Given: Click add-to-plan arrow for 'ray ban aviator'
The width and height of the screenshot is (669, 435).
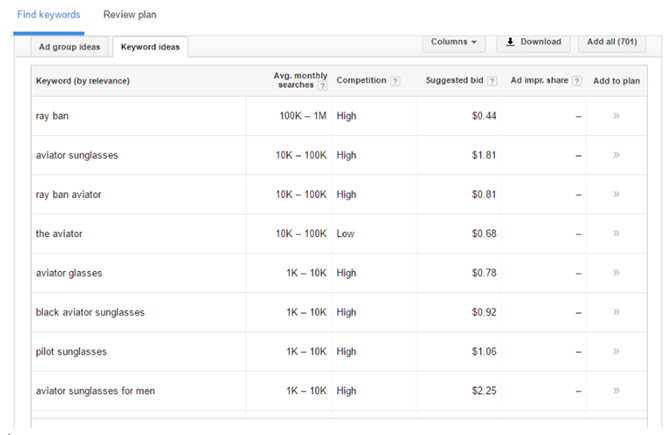Looking at the screenshot, I should pos(616,194).
